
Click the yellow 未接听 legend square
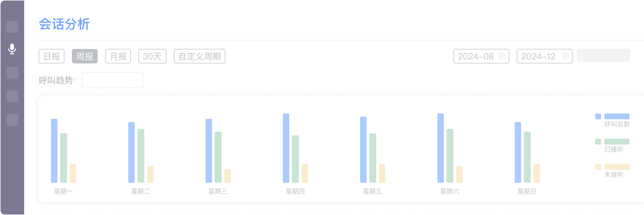[x=598, y=167]
